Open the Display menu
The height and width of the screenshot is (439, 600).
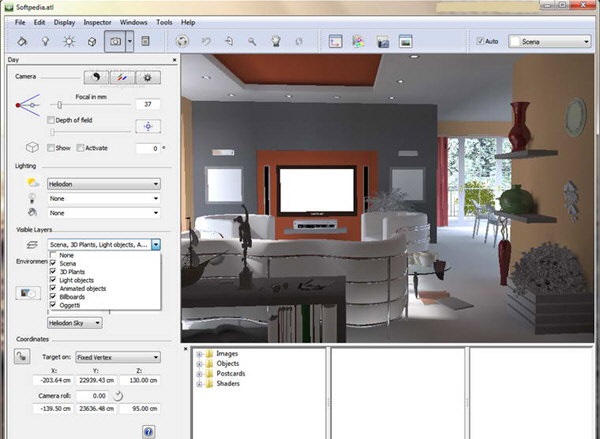pyautogui.click(x=64, y=22)
